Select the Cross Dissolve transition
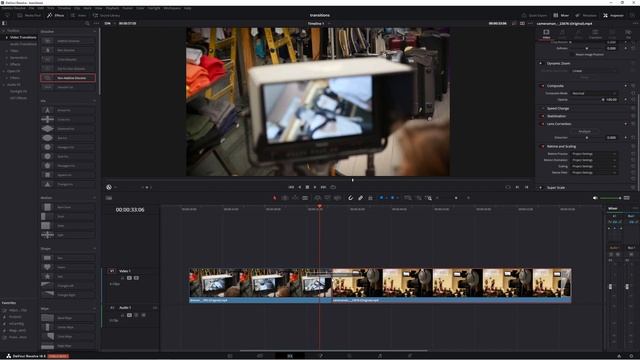The height and width of the screenshot is (360, 640). [68, 59]
